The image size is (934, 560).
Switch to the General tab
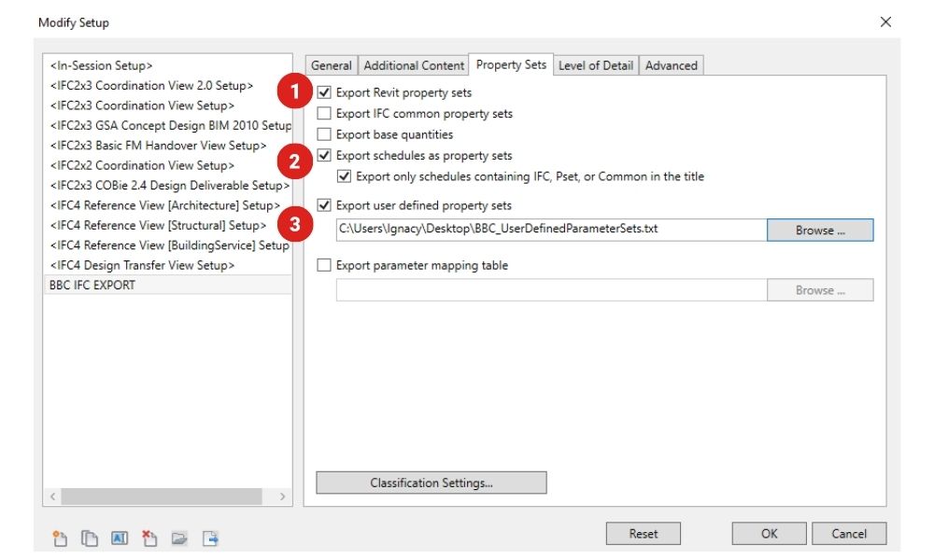pos(332,65)
